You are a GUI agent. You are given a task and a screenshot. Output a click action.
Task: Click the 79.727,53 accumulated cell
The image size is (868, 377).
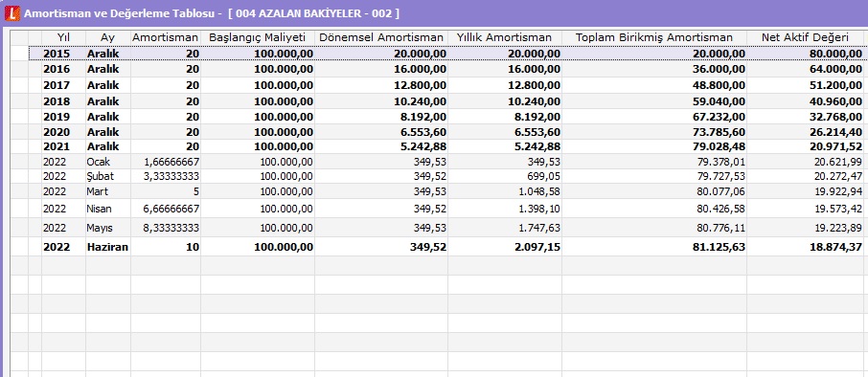click(x=653, y=176)
